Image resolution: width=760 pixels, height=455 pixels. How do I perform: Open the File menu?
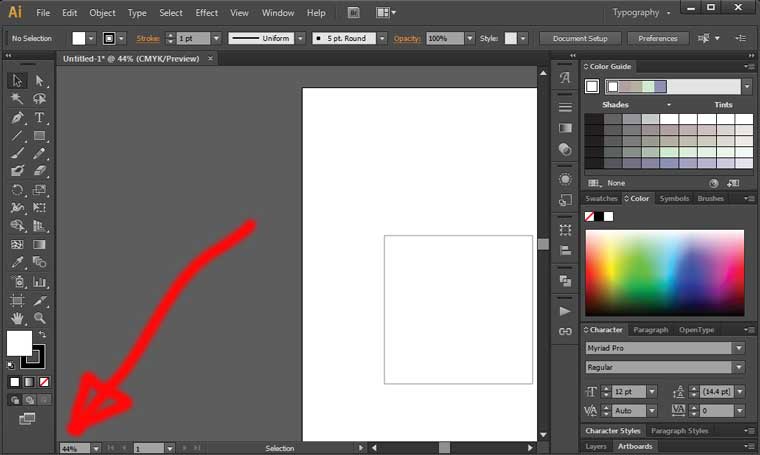coord(43,13)
